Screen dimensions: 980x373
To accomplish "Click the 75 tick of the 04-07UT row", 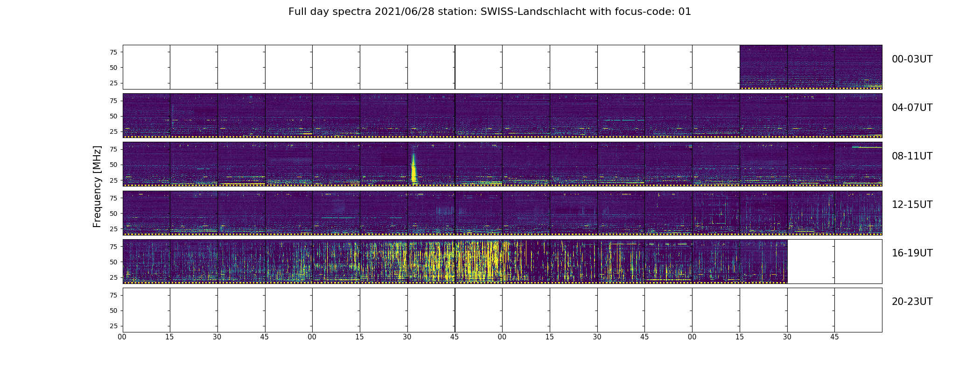I will pyautogui.click(x=113, y=101).
